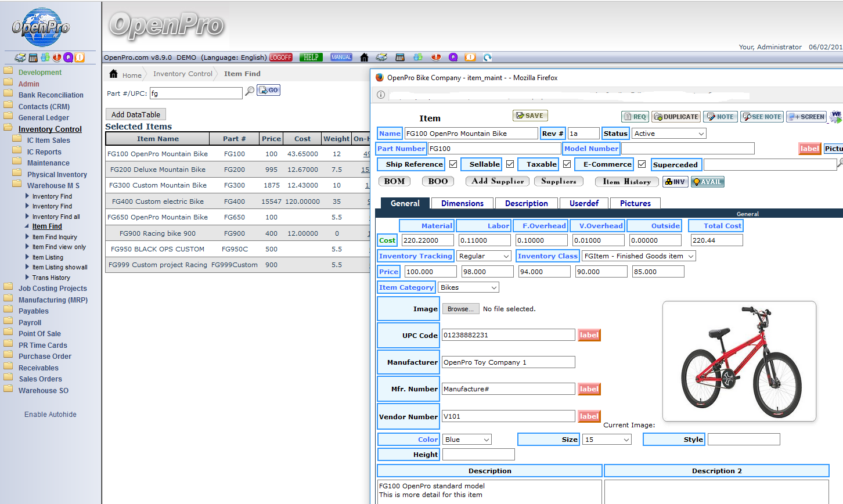843x504 pixels.
Task: Open the Inventory Class dropdown
Action: coord(639,256)
